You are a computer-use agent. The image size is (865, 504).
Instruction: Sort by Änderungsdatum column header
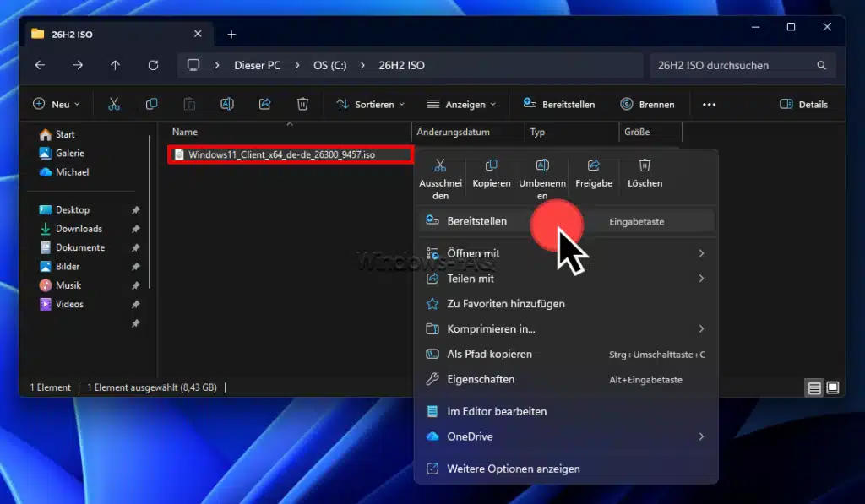tap(453, 133)
